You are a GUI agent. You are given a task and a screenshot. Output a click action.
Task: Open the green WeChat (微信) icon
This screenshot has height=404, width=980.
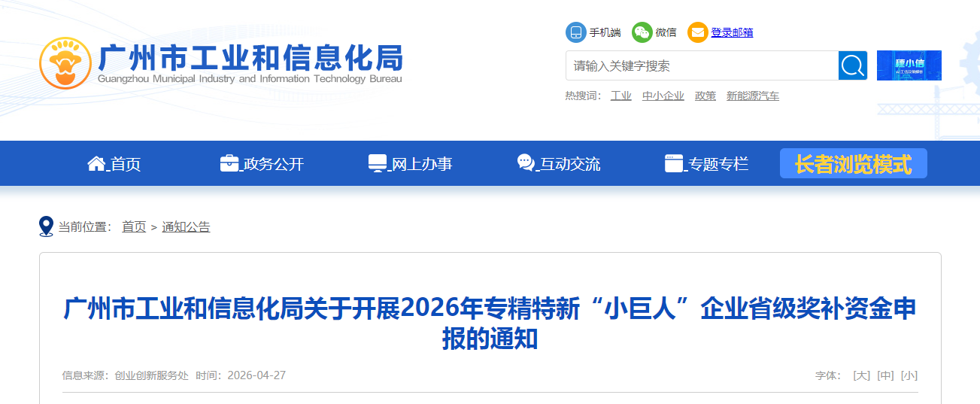point(642,32)
